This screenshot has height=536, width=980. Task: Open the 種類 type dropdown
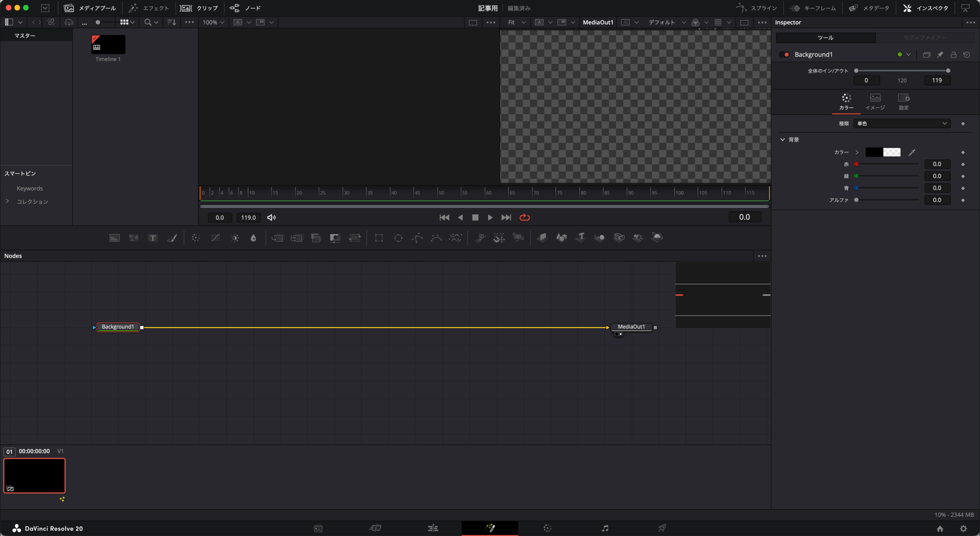[902, 124]
